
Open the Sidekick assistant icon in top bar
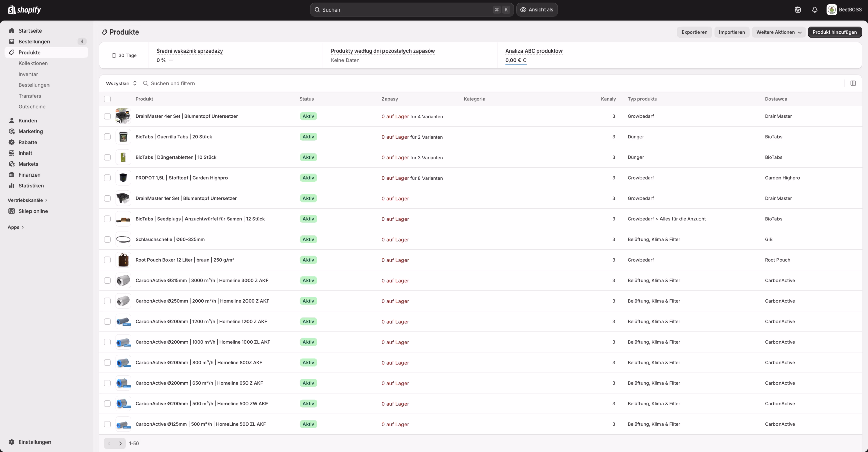(798, 10)
